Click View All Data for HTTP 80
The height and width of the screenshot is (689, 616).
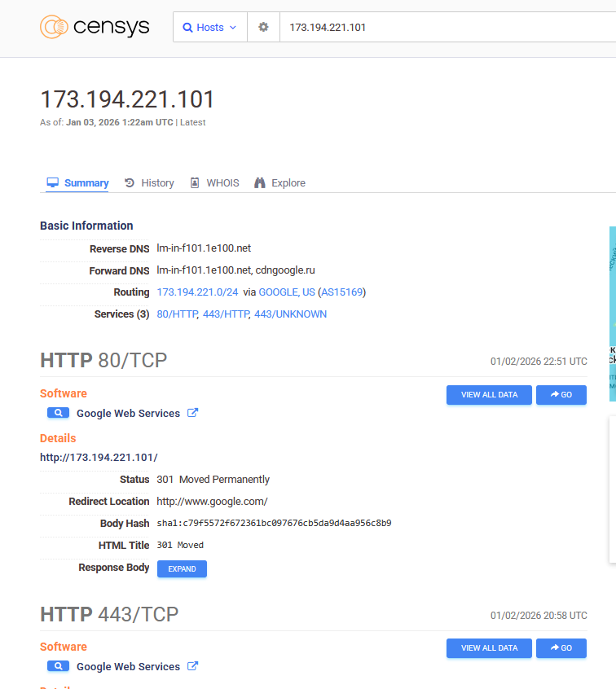tap(489, 395)
